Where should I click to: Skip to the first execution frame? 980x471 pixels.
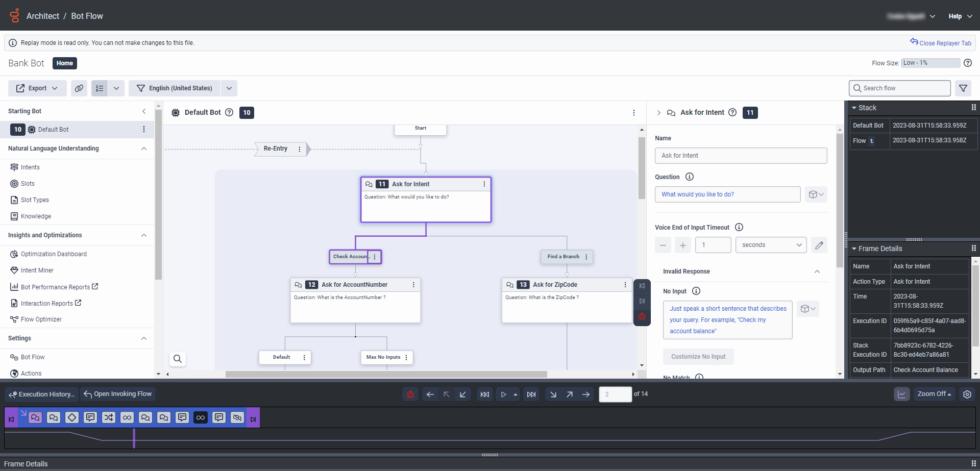484,394
